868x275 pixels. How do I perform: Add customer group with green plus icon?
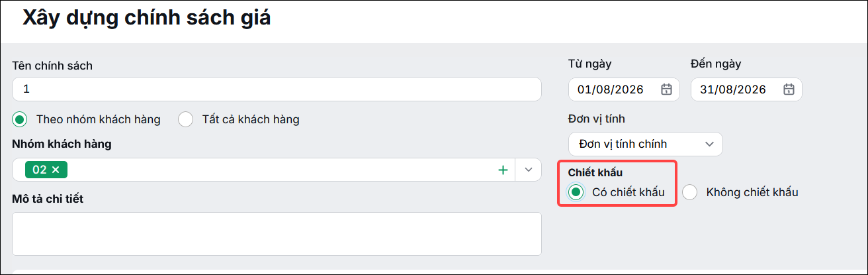tap(503, 170)
